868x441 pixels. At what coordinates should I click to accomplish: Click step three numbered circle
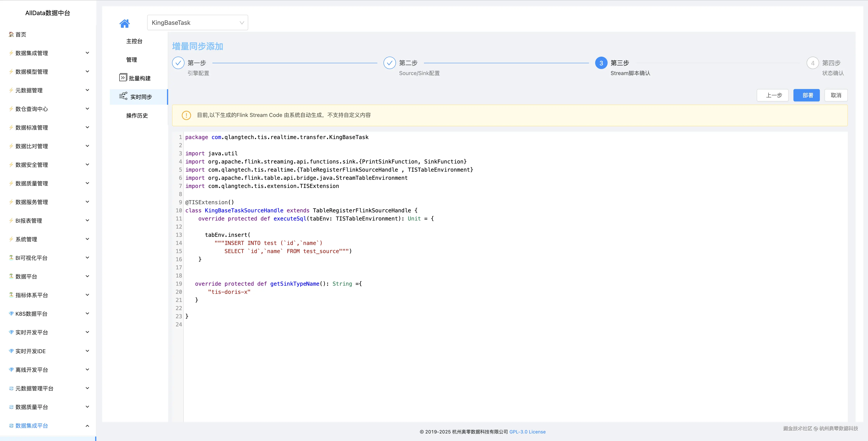pyautogui.click(x=601, y=63)
